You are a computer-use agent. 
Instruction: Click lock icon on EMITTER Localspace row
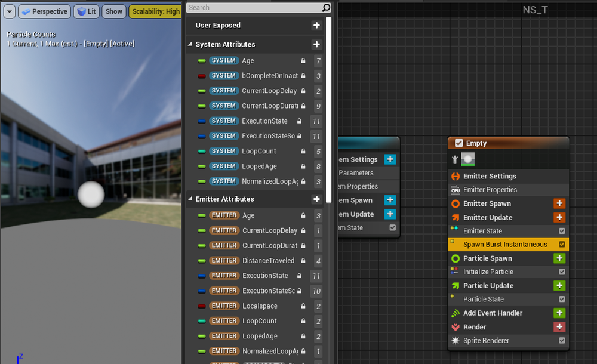[x=303, y=306]
